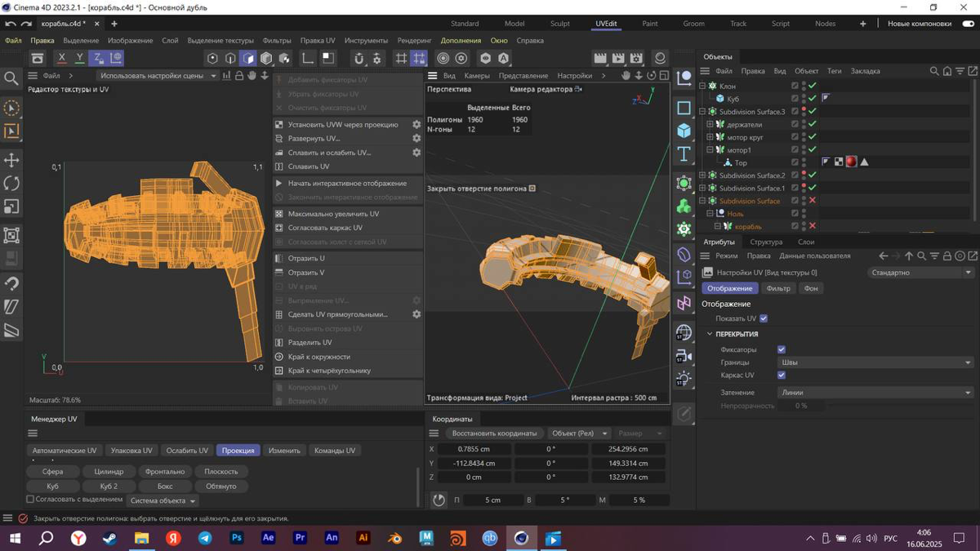Enable Согласовать с выделением checkbox
980x551 pixels.
[30, 500]
